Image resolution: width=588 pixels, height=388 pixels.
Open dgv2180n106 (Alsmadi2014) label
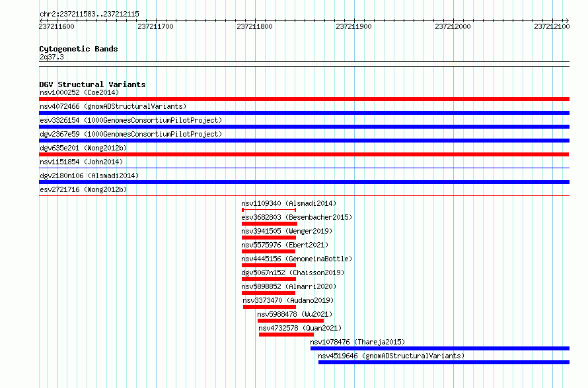click(89, 176)
